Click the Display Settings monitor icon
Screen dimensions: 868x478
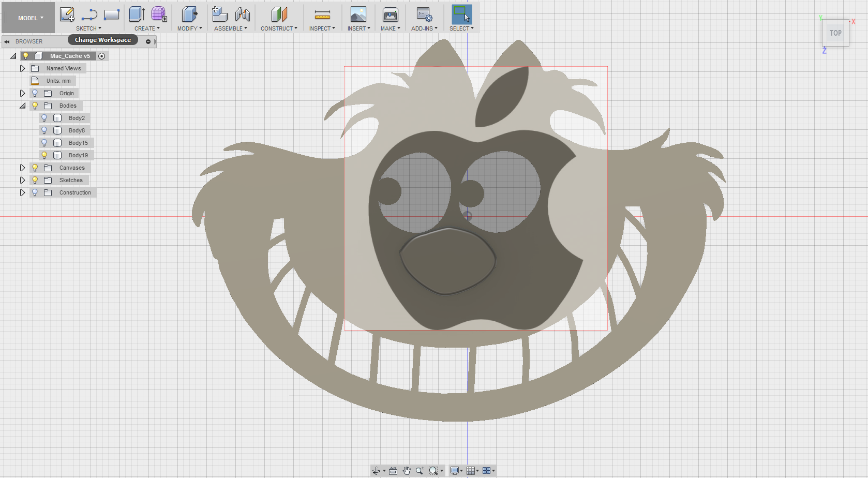point(455,471)
